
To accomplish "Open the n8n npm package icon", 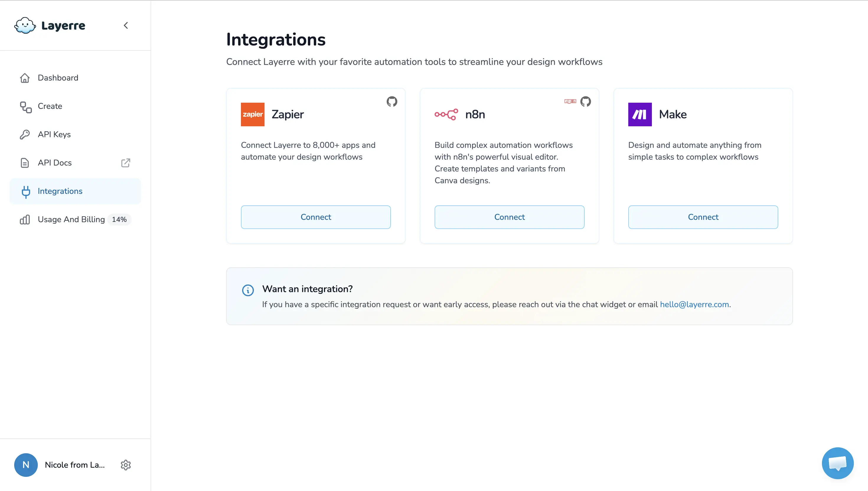I will pyautogui.click(x=570, y=101).
